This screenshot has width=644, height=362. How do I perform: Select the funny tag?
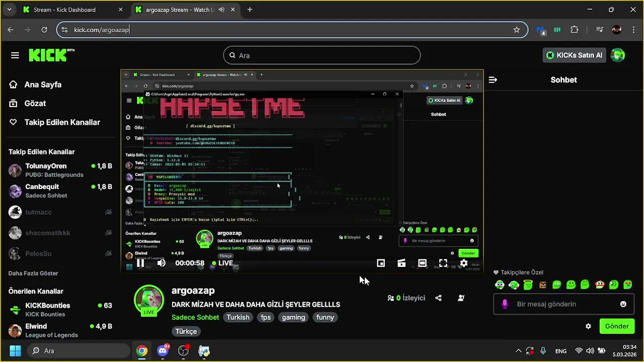pyautogui.click(x=325, y=317)
